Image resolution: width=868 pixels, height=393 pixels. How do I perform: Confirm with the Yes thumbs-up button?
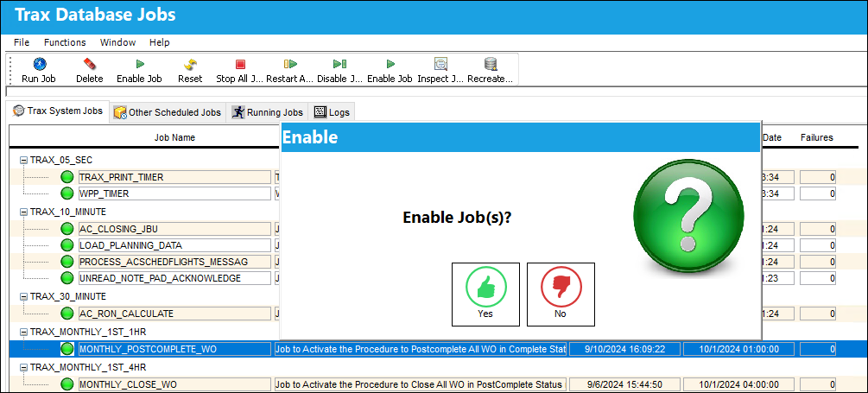point(485,294)
